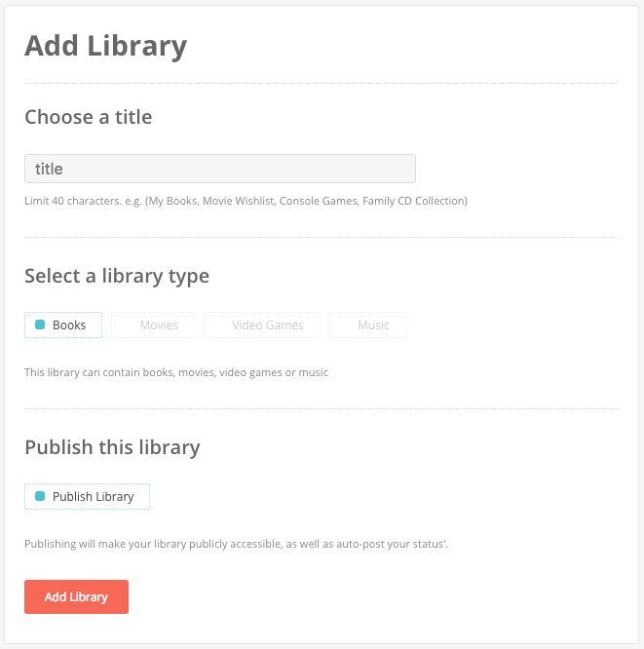
Task: Click the "Add Library" page heading
Action: click(105, 46)
